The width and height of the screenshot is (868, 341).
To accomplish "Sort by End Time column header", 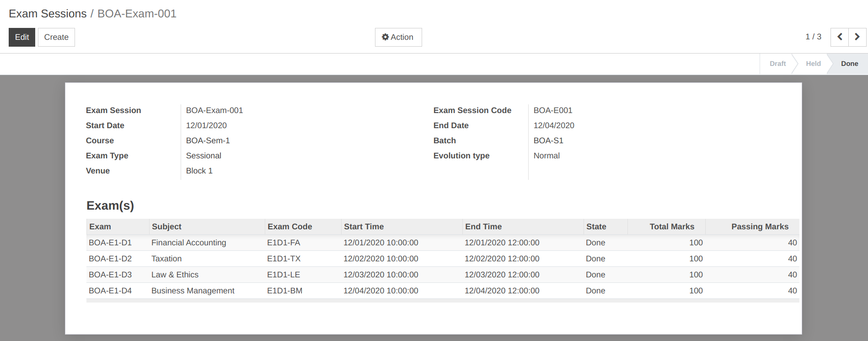I will click(x=523, y=227).
